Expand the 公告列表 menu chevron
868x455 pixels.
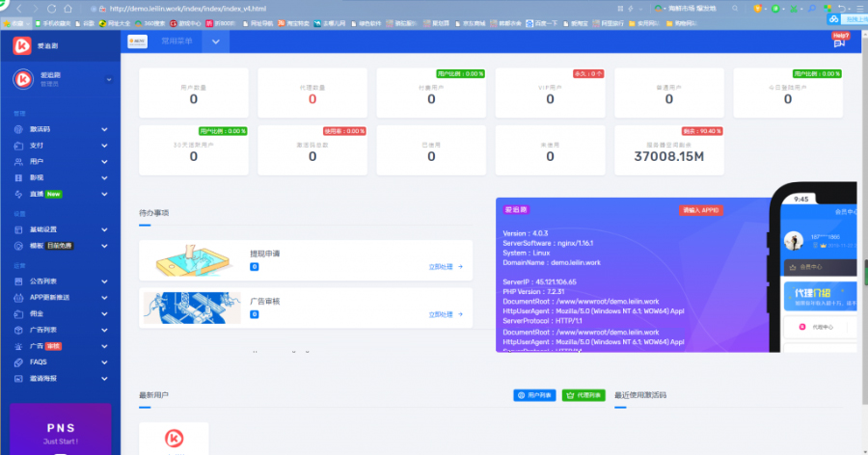104,281
